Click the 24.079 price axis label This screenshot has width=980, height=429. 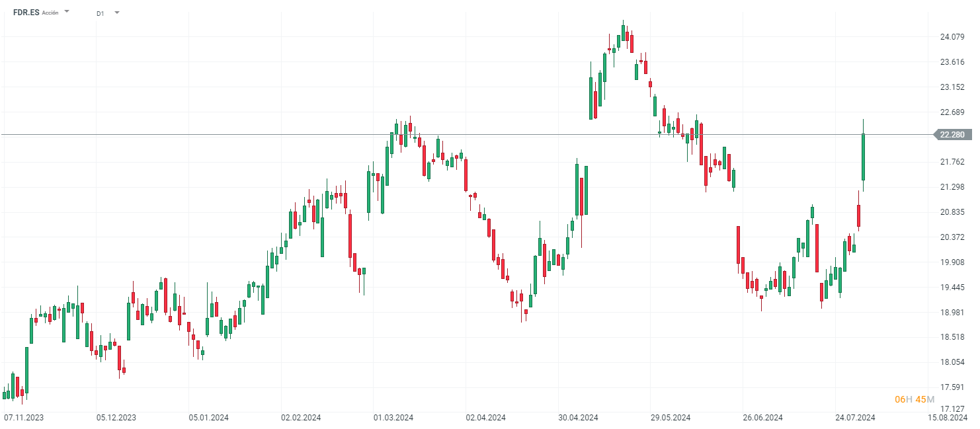click(x=952, y=37)
